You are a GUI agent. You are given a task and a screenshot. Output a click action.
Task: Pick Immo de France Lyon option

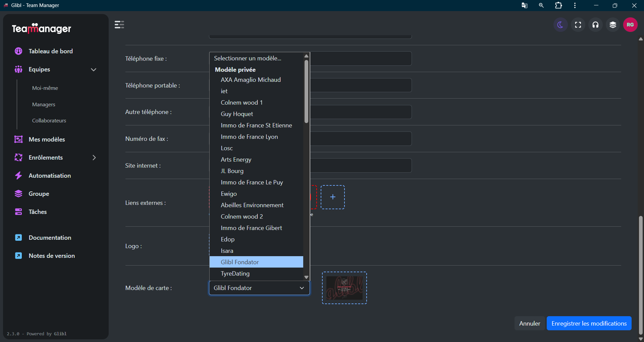(249, 137)
